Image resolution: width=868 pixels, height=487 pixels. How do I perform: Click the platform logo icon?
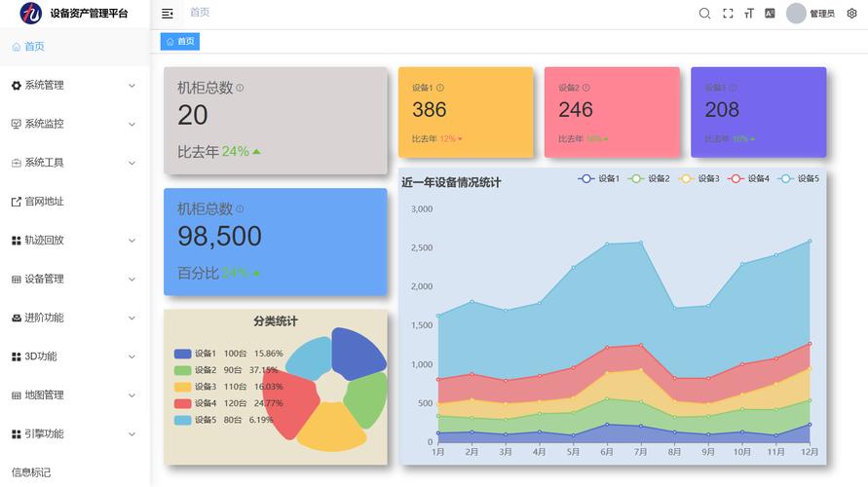[31, 13]
